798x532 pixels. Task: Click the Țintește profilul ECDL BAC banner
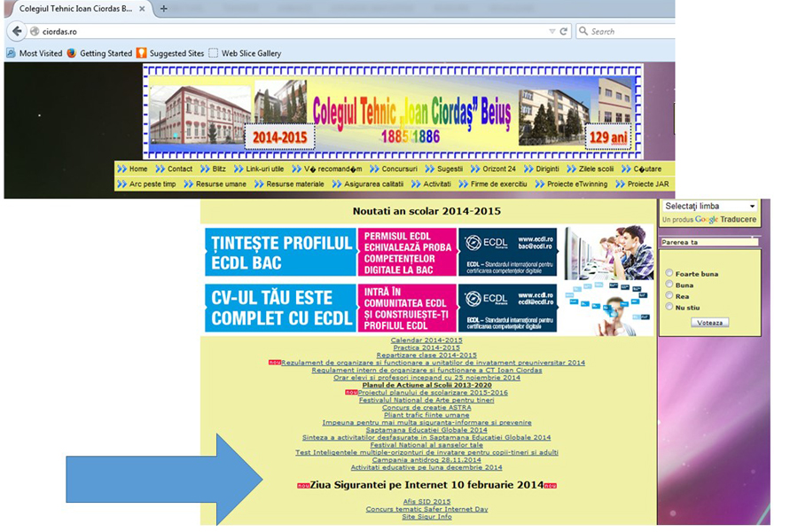(429, 252)
